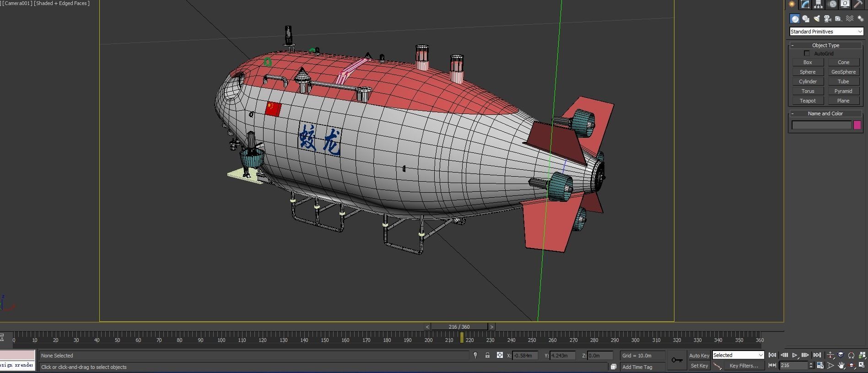This screenshot has width=868, height=373.
Task: Toggle Auto Key animation mode
Action: coord(699,356)
